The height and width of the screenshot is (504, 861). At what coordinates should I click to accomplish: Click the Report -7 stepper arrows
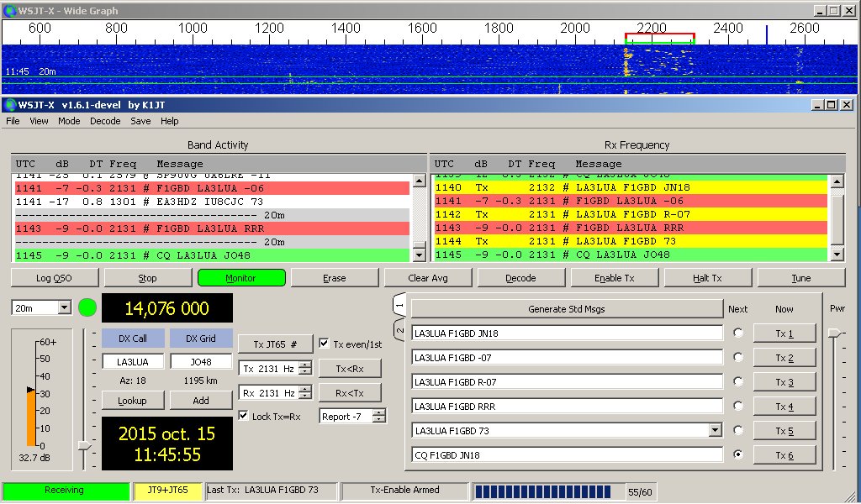click(x=379, y=417)
